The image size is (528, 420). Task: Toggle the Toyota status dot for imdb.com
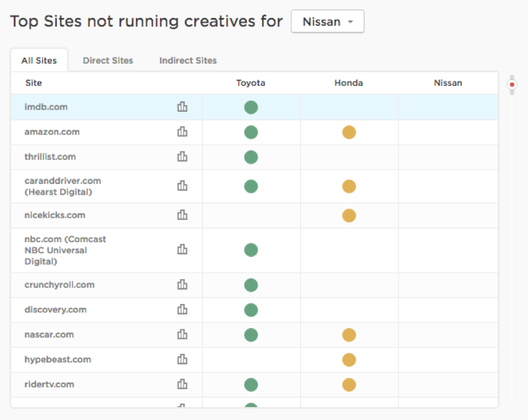point(251,106)
